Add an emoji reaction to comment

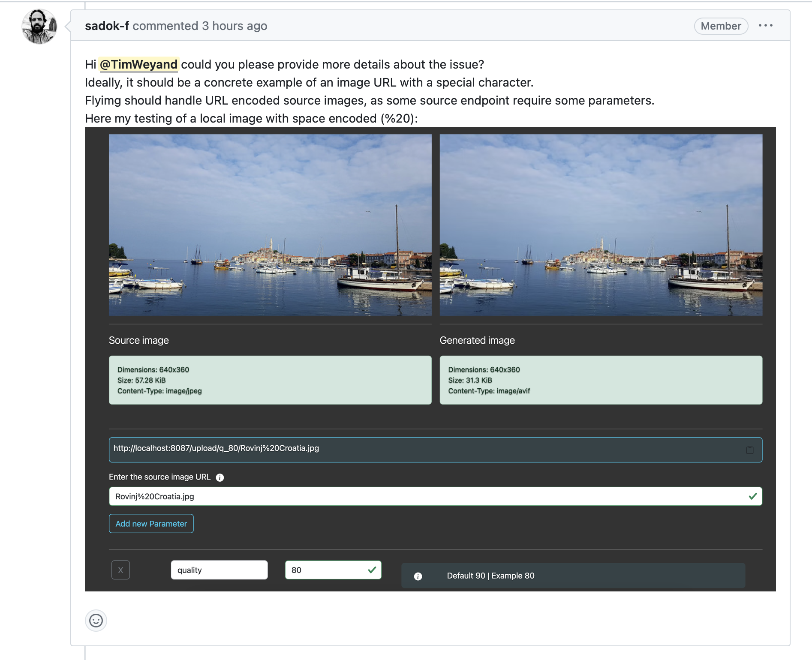click(96, 620)
